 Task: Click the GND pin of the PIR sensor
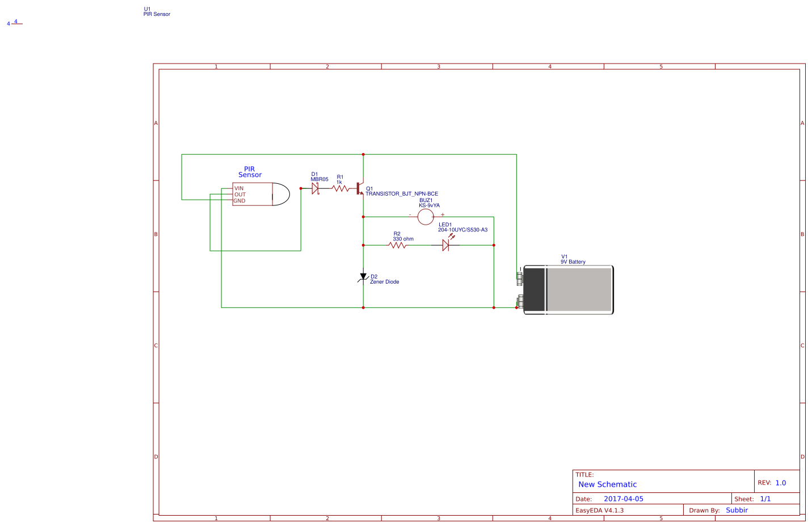tap(241, 200)
